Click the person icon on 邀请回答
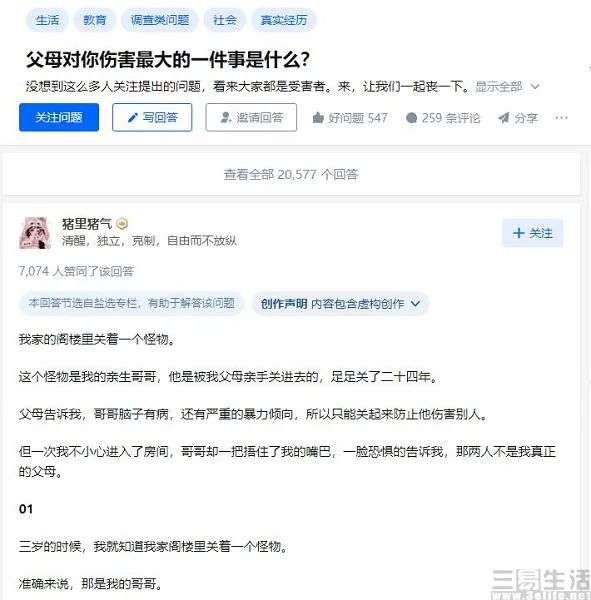The image size is (591, 600). point(226,117)
